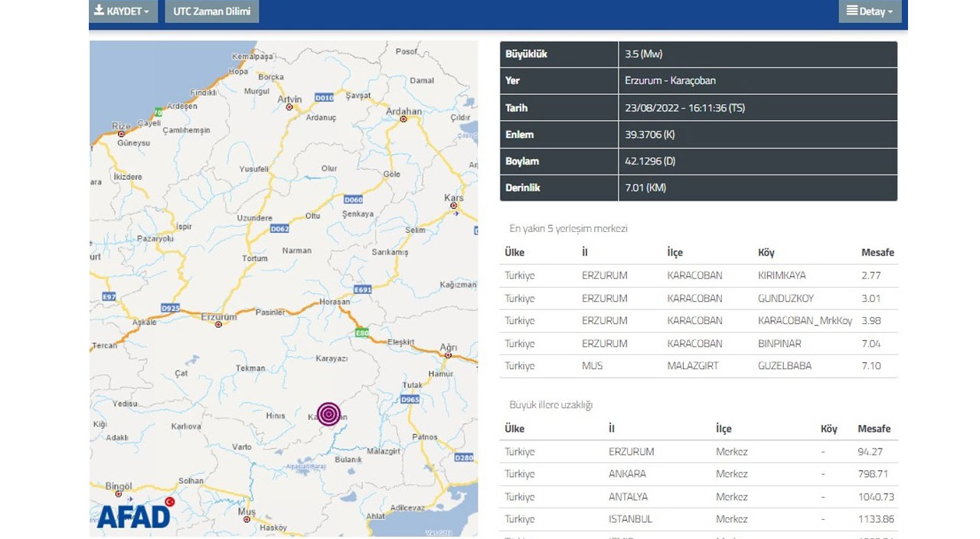The image size is (980, 539).
Task: Click the D280 road shield near Patnos
Action: point(464,458)
